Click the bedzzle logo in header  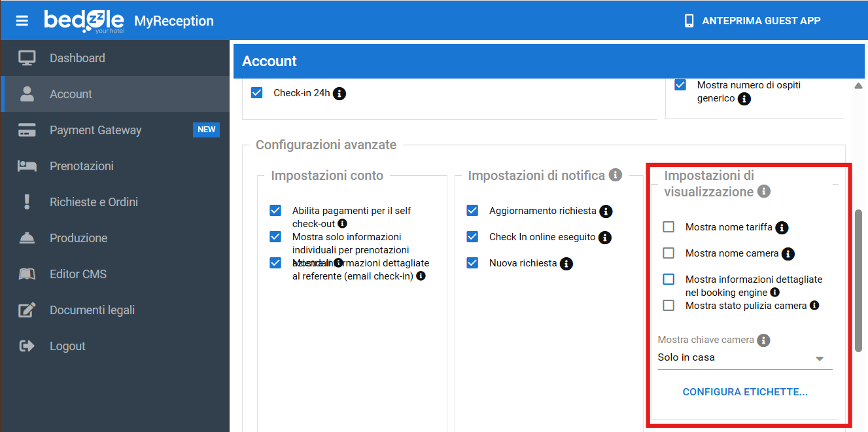[x=84, y=20]
